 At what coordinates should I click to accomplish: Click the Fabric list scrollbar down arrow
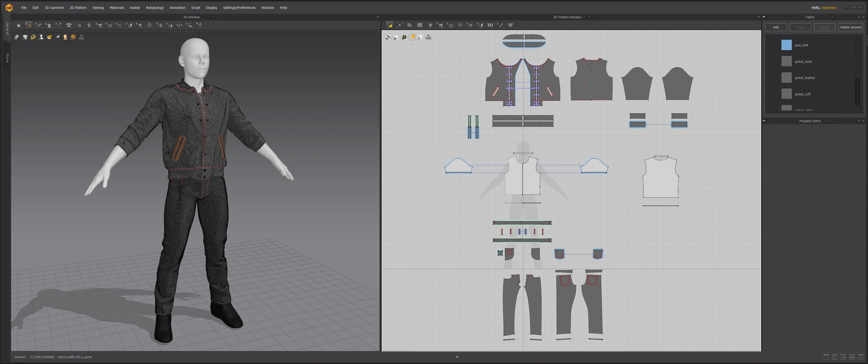(x=857, y=107)
